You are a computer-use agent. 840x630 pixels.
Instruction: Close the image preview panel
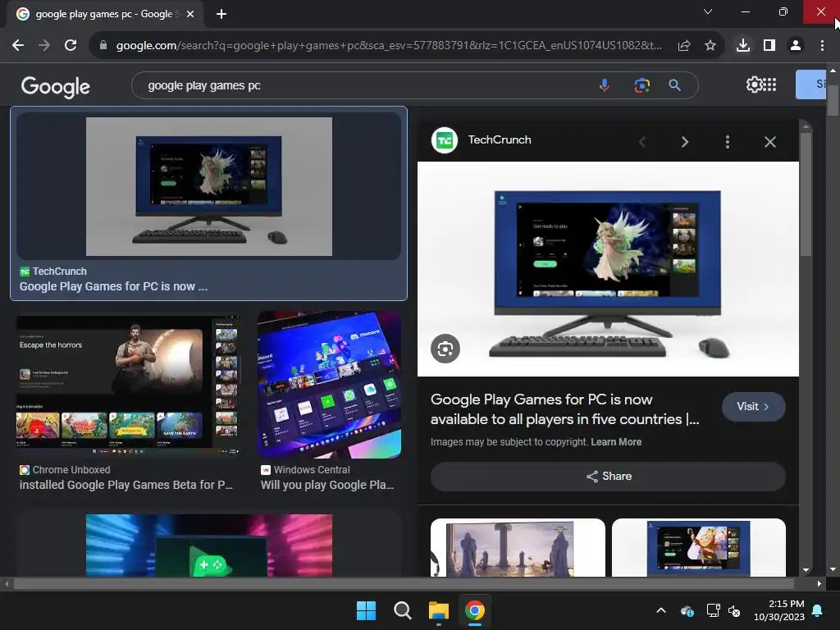point(769,142)
